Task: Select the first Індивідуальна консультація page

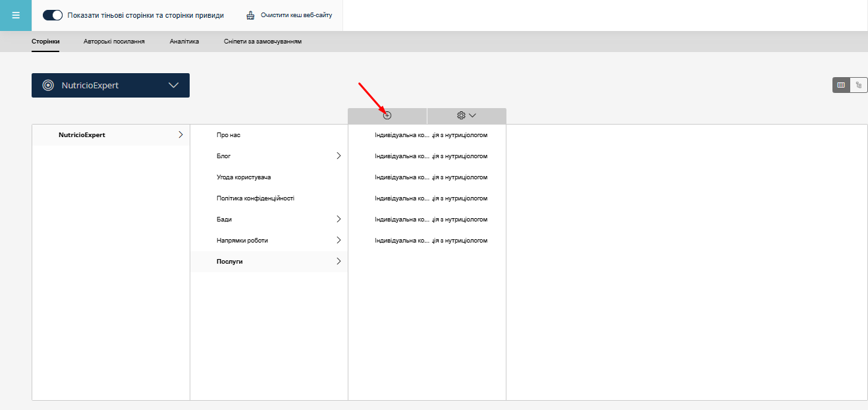Action: [x=431, y=135]
